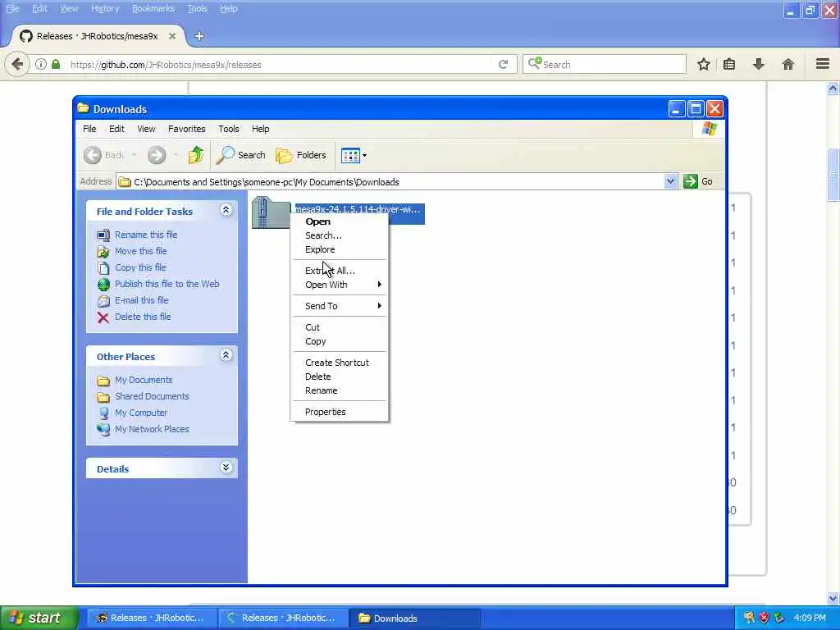Expand the Address bar dropdown arrow
The width and height of the screenshot is (840, 630).
pos(669,181)
